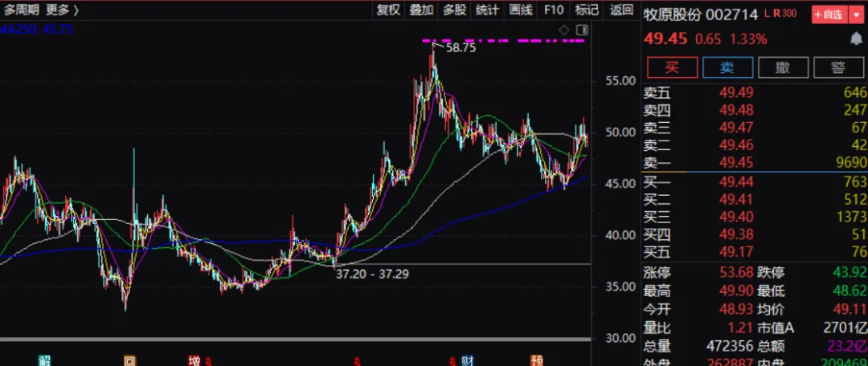Click the current price 49.45 in the header
This screenshot has width=868, height=366.
pyautogui.click(x=665, y=39)
